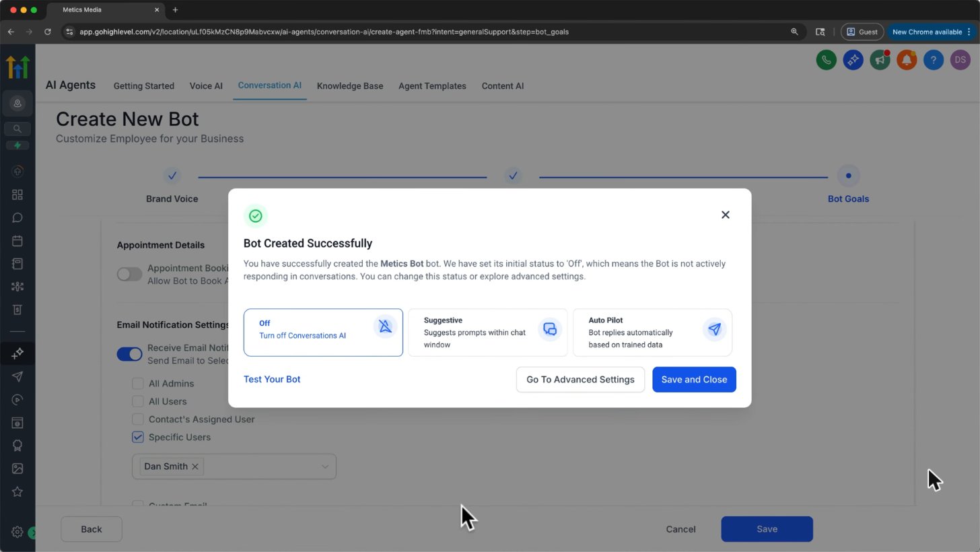980x552 pixels.
Task: Open the sidebar Media Storage image icon
Action: [17, 469]
